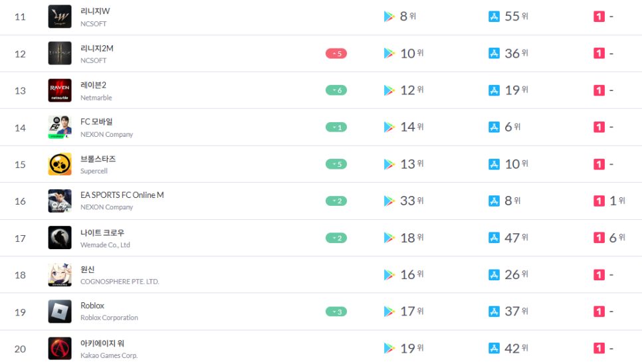The height and width of the screenshot is (364, 642).
Task: Open the 아키에이지 워 game icon
Action: pyautogui.click(x=60, y=349)
